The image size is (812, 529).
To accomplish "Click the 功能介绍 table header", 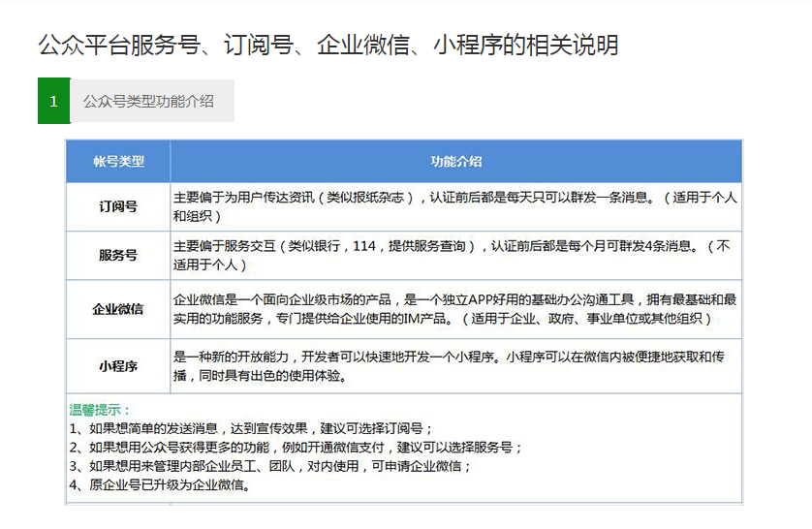I will (x=456, y=162).
